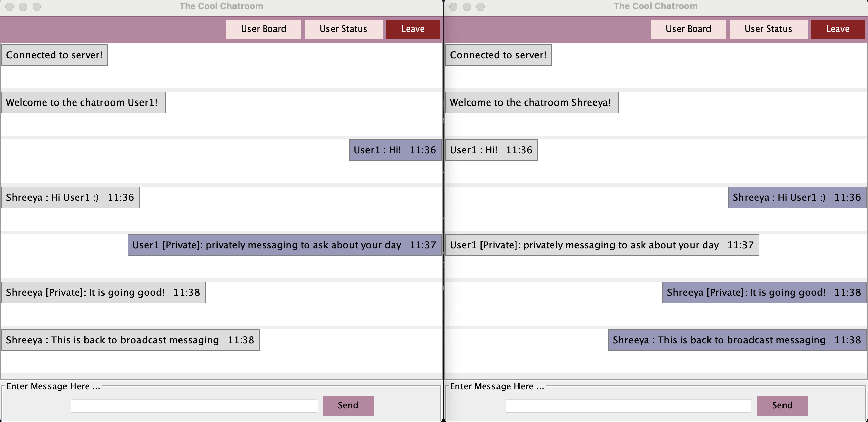
Task: Open the User Board in Shreeya's window
Action: pos(688,29)
